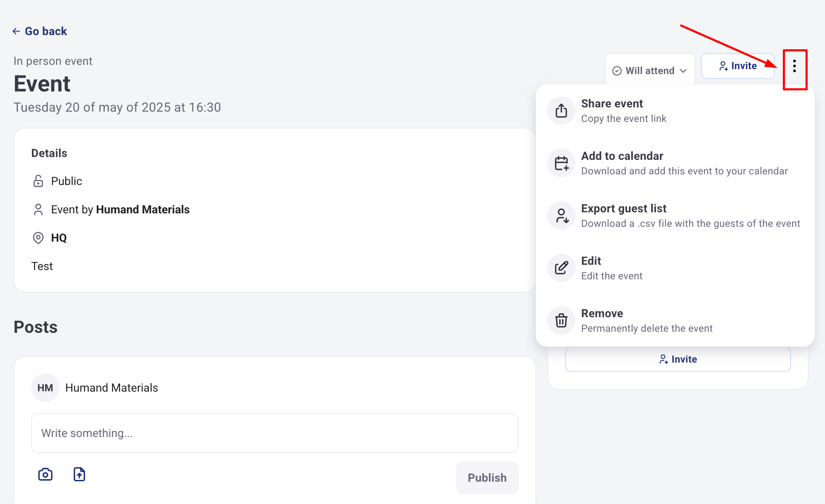This screenshot has width=825, height=504.
Task: Click the file attachment upload icon
Action: [x=79, y=474]
